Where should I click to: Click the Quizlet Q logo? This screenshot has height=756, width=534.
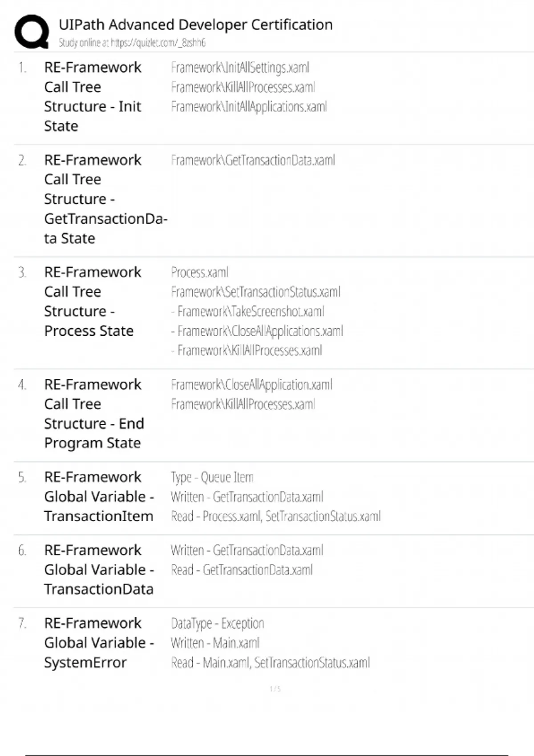tap(32, 32)
